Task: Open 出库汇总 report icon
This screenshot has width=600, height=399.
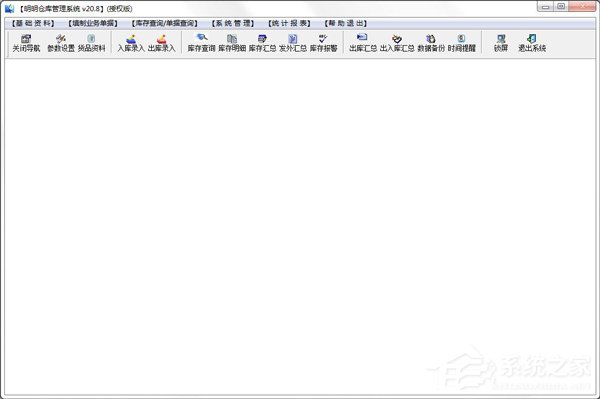Action: 363,43
